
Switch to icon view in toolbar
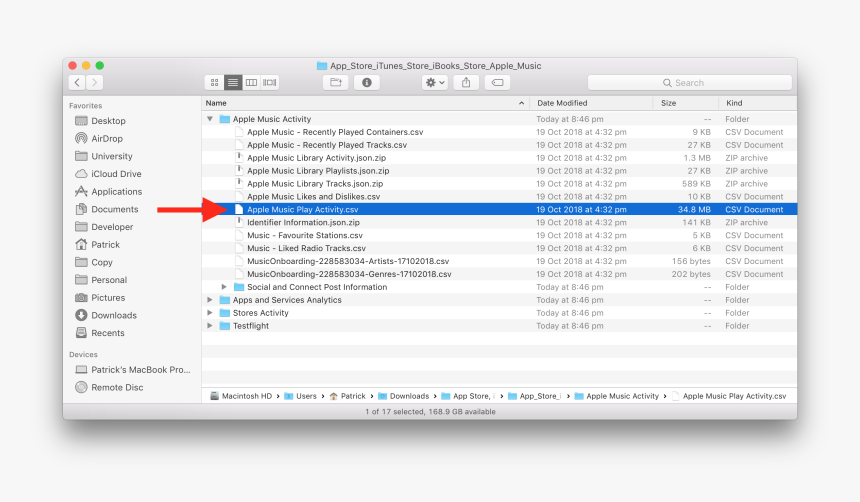click(215, 83)
